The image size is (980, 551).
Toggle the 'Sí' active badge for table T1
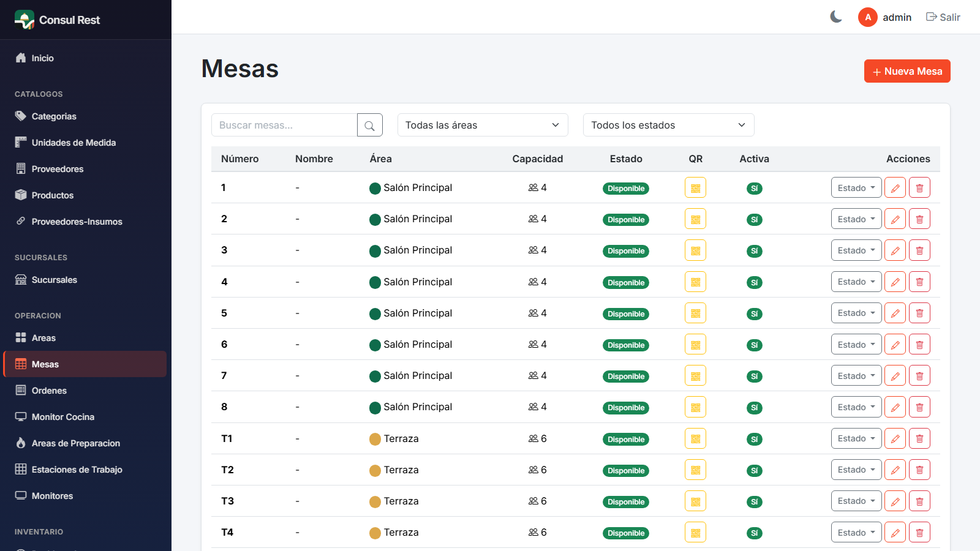point(755,440)
